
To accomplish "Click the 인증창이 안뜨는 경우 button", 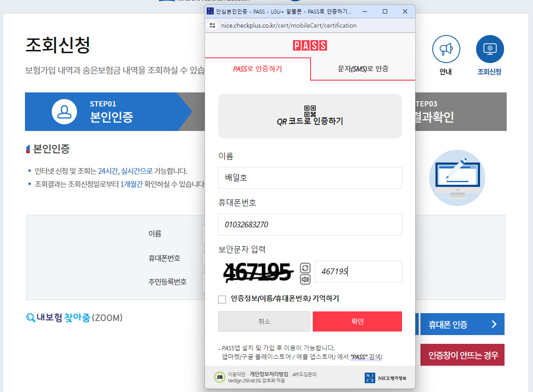I will click(462, 355).
